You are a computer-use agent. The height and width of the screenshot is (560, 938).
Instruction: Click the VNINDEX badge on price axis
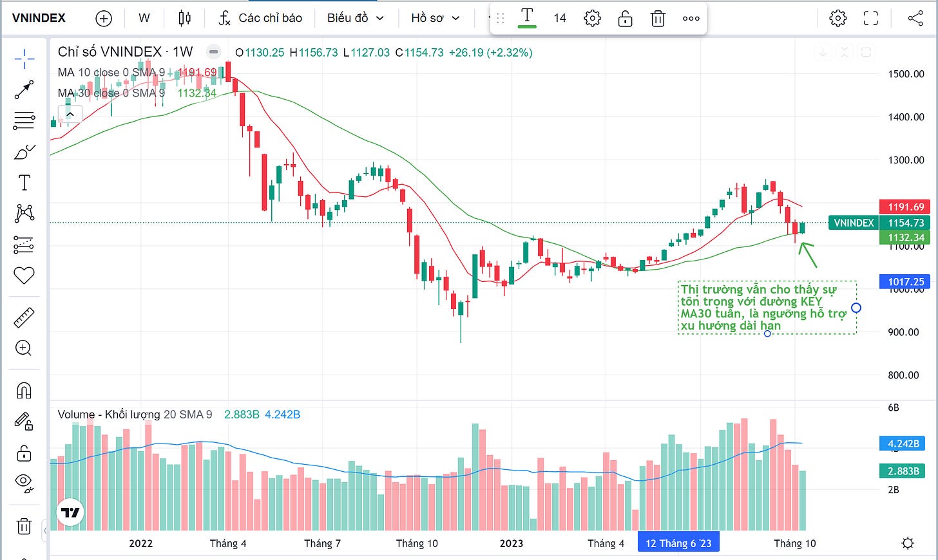point(853,223)
